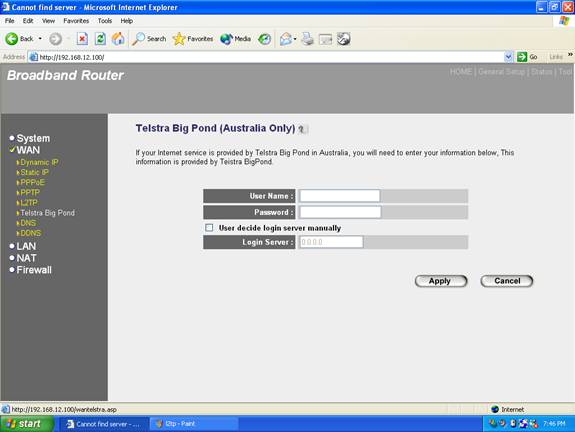Expand the address bar dropdown arrow

coord(508,57)
